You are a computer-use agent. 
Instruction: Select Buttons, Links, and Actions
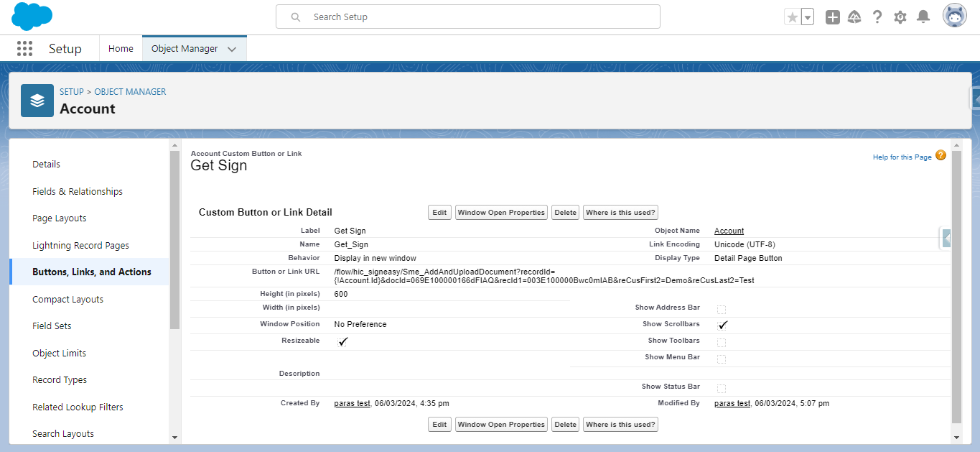[x=92, y=272]
